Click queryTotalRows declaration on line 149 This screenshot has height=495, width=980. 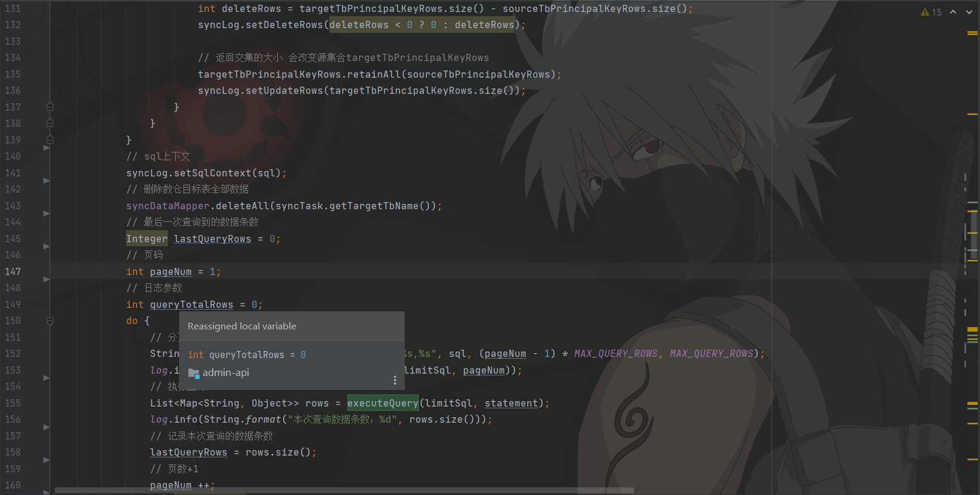(192, 304)
